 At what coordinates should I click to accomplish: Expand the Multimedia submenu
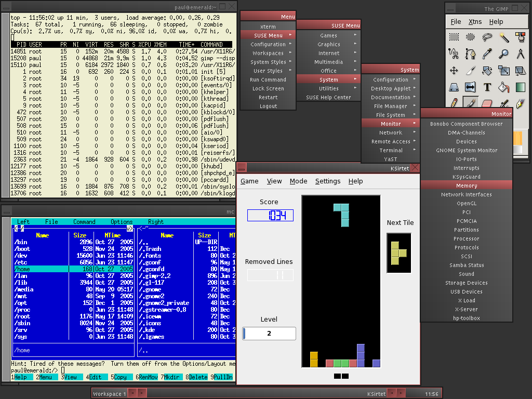point(328,62)
